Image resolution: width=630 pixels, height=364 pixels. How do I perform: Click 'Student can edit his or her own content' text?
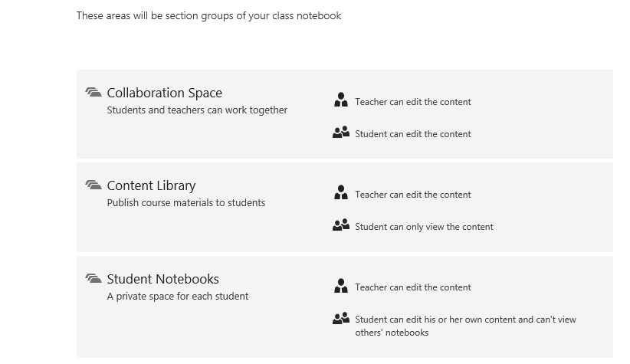(x=435, y=320)
